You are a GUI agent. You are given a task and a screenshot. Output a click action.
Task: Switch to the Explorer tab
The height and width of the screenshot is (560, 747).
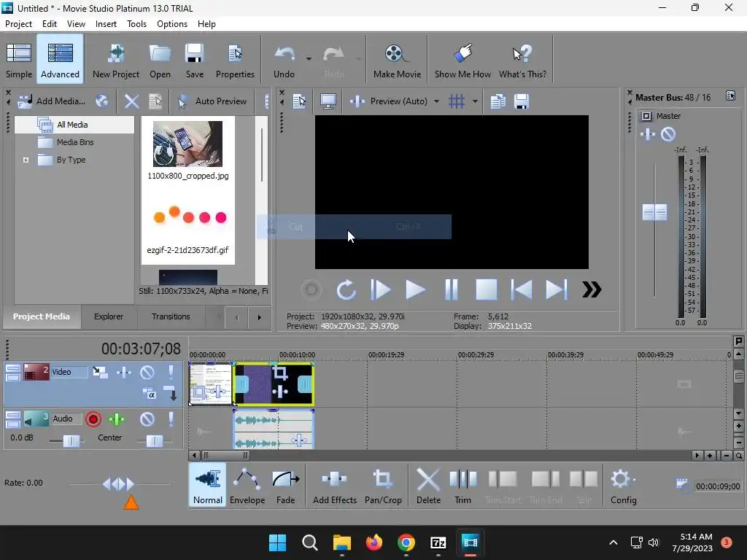109,316
